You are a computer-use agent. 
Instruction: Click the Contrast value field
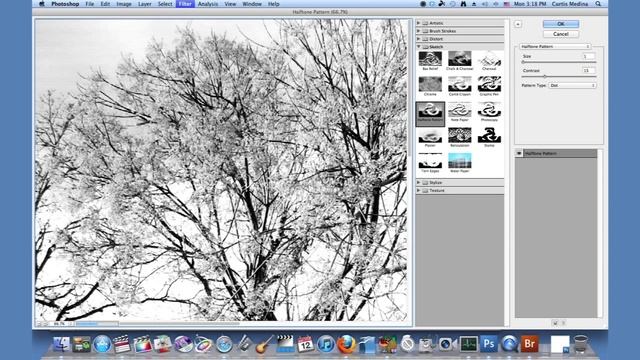(x=589, y=71)
